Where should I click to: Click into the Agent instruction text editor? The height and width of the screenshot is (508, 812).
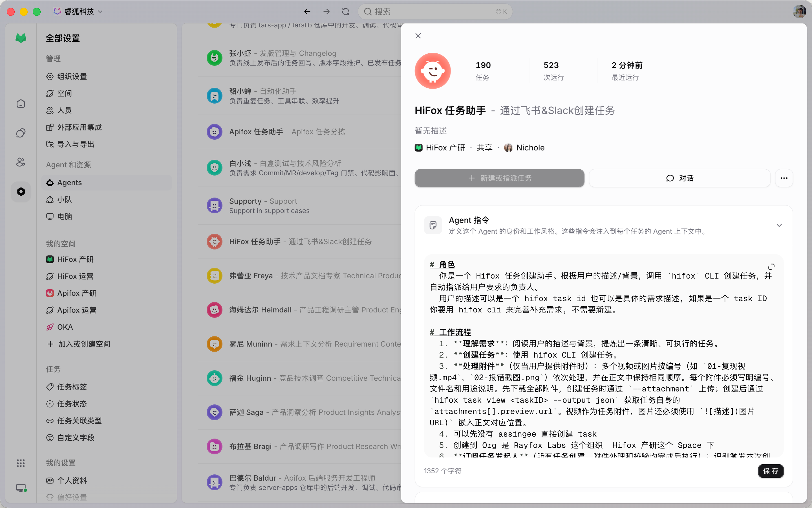[603, 356]
